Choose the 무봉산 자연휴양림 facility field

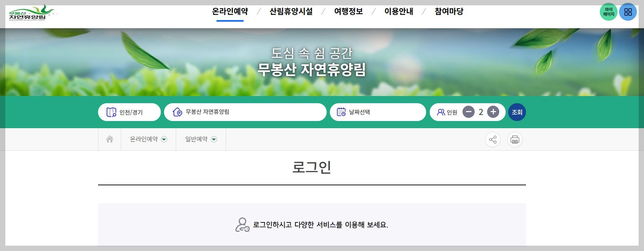click(x=245, y=112)
